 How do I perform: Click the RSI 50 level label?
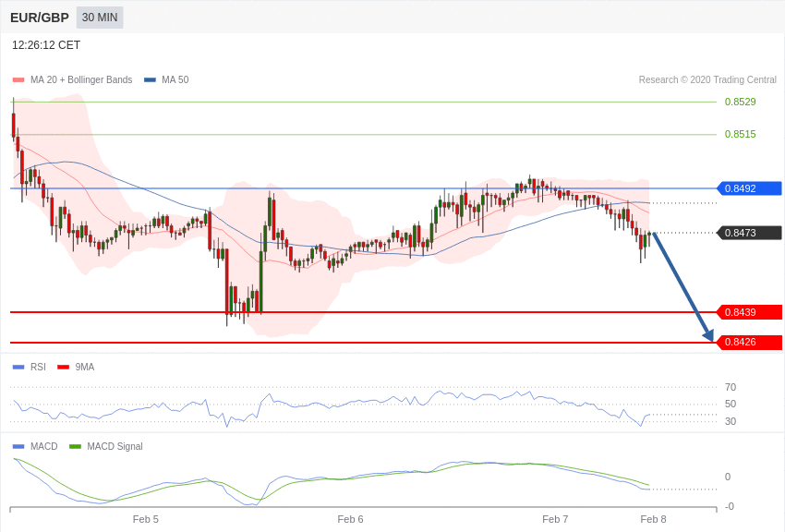[x=731, y=404]
